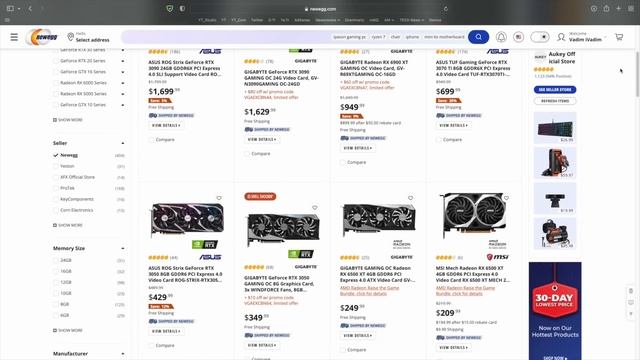640x360 pixels.
Task: Open View Details for $949 GIGABYTE RX 6900 XT
Action: tap(358, 148)
